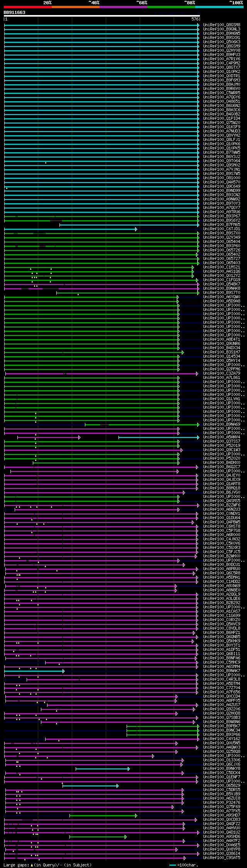Screen dimensions: 247x868
Task: Open hit UniRef100_Q8GSM9
Action: pyautogui.click(x=222, y=46)
